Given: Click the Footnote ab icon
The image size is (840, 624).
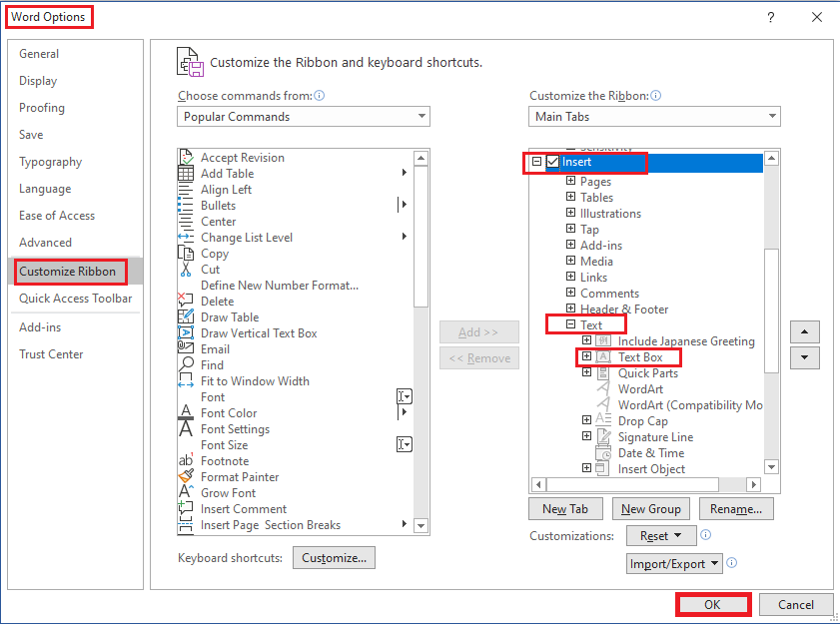Looking at the screenshot, I should pos(186,460).
